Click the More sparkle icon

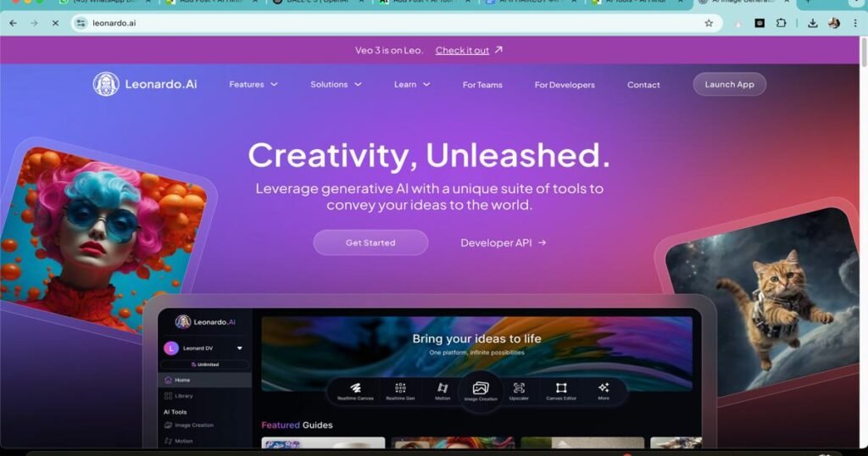(x=603, y=389)
